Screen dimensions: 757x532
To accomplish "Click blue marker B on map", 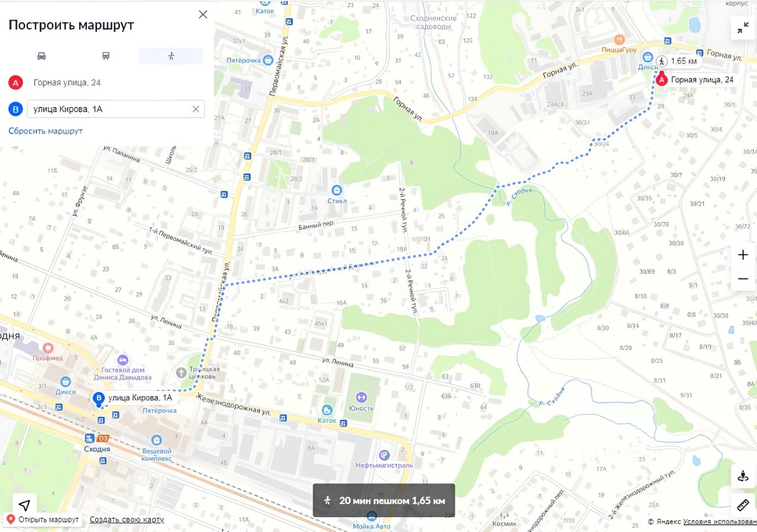I will [x=99, y=398].
